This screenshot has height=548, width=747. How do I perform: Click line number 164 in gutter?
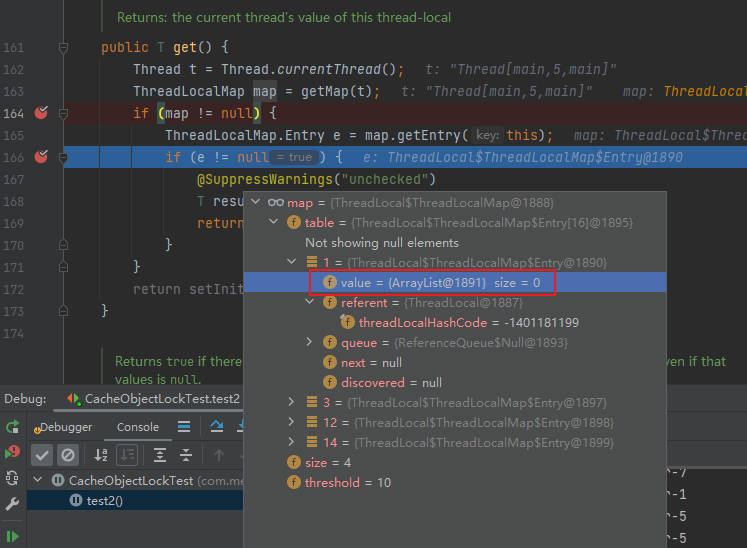[x=13, y=113]
